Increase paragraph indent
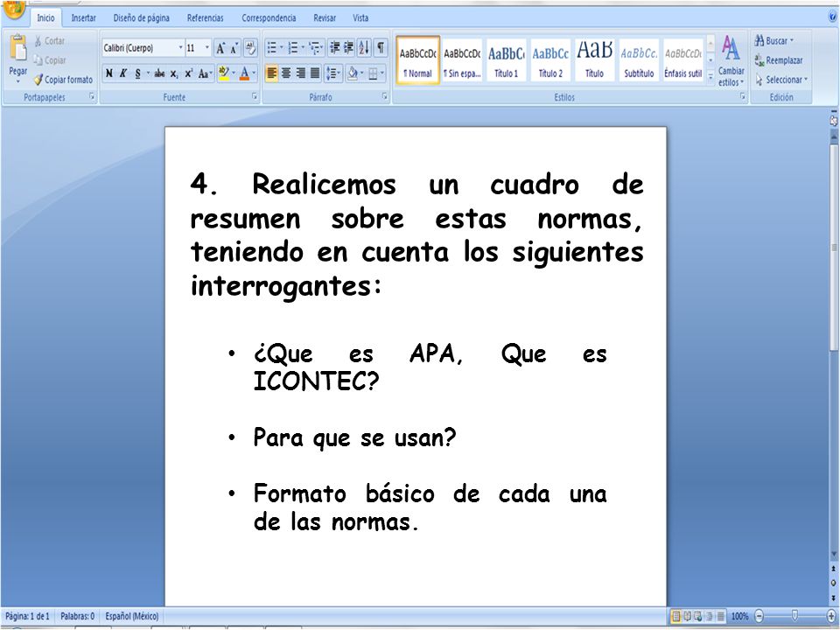 click(x=349, y=48)
